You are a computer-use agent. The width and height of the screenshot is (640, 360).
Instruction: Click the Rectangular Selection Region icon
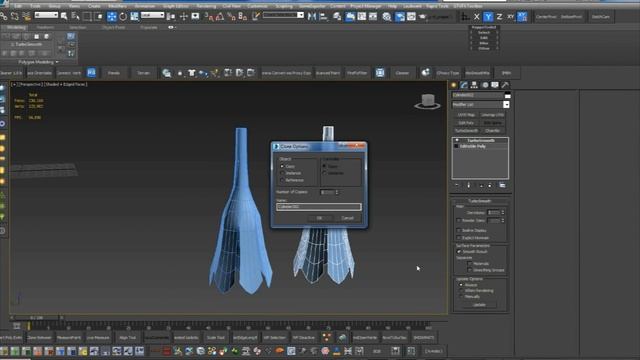click(87, 16)
